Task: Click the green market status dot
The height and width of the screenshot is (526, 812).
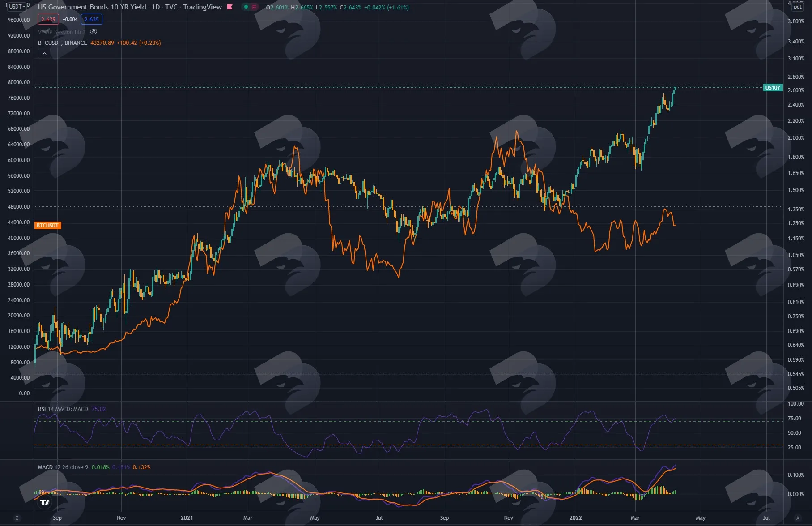Action: [246, 7]
